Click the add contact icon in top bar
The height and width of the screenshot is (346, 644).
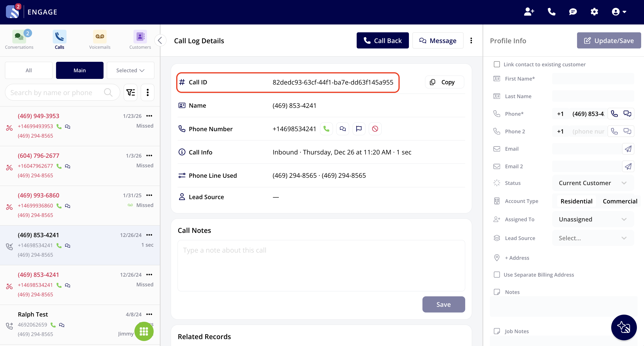pyautogui.click(x=529, y=12)
